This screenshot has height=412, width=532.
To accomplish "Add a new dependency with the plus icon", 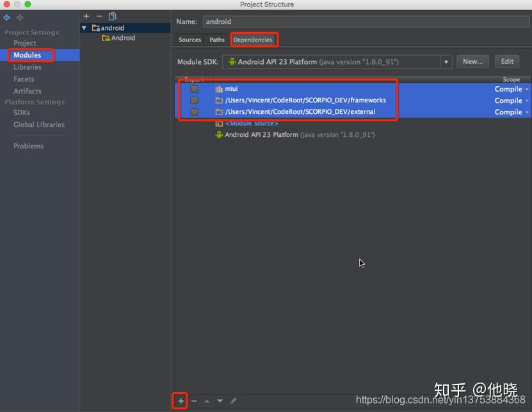I will point(180,401).
